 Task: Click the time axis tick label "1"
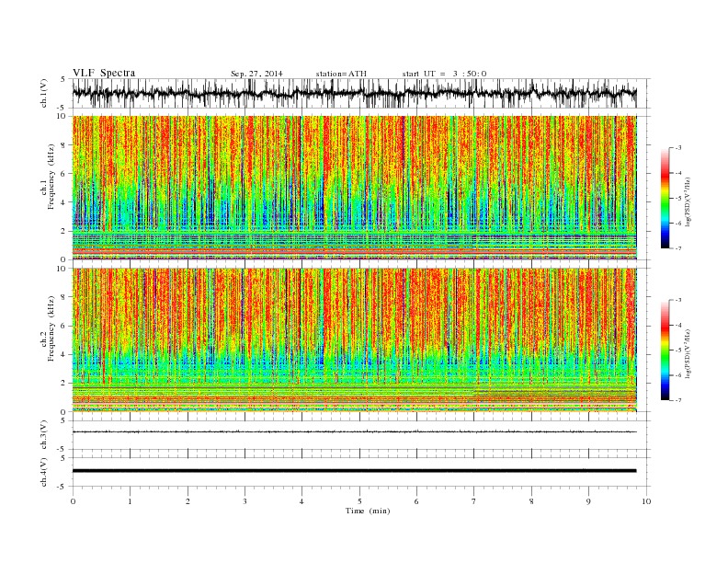(x=130, y=501)
